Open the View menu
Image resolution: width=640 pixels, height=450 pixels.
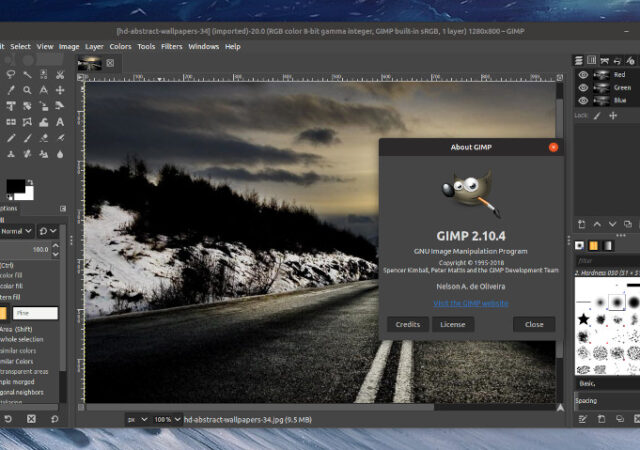pos(45,47)
